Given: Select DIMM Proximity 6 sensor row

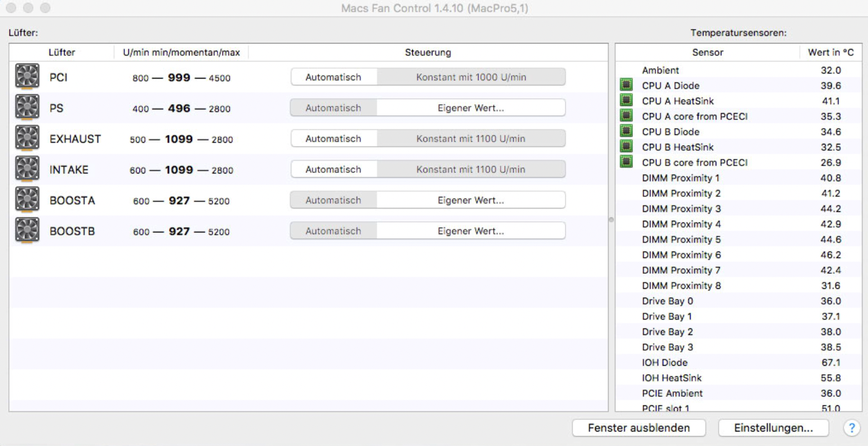Looking at the screenshot, I should click(x=739, y=255).
